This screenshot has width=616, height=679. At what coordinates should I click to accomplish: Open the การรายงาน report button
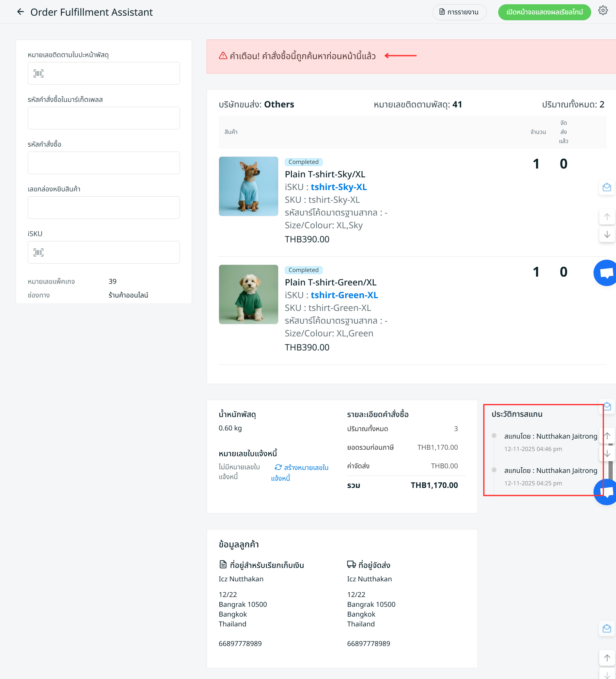point(459,12)
